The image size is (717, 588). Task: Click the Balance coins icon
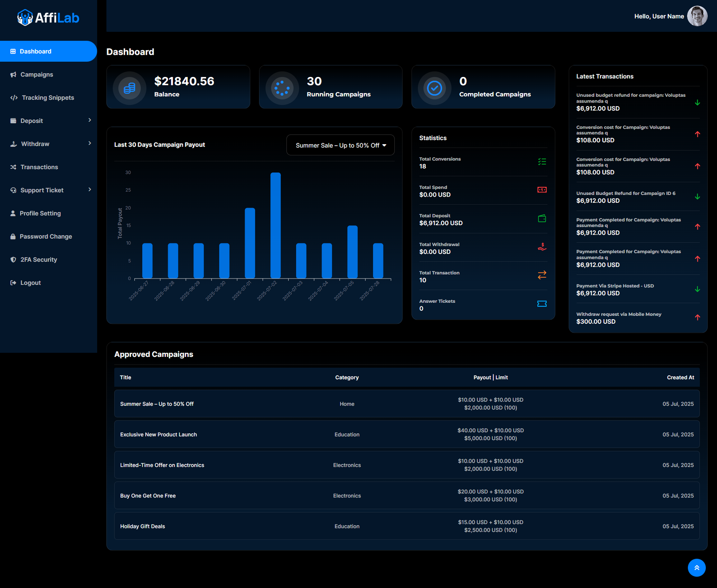tap(130, 88)
